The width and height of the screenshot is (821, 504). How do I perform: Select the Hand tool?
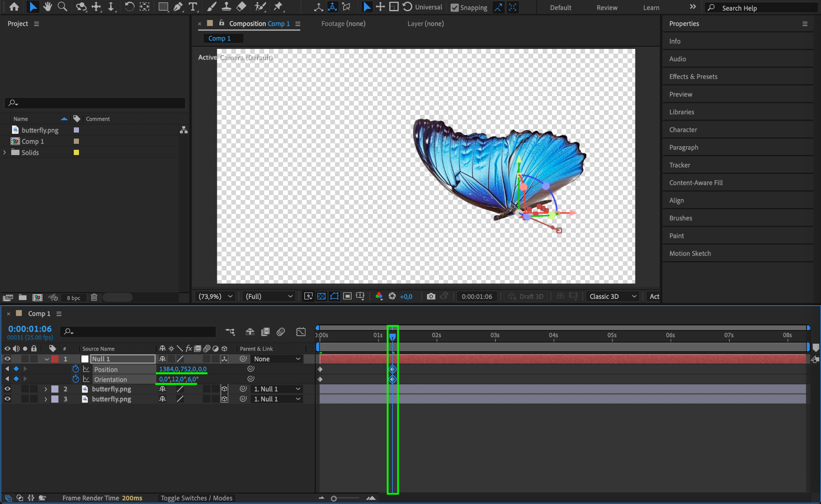pyautogui.click(x=48, y=7)
